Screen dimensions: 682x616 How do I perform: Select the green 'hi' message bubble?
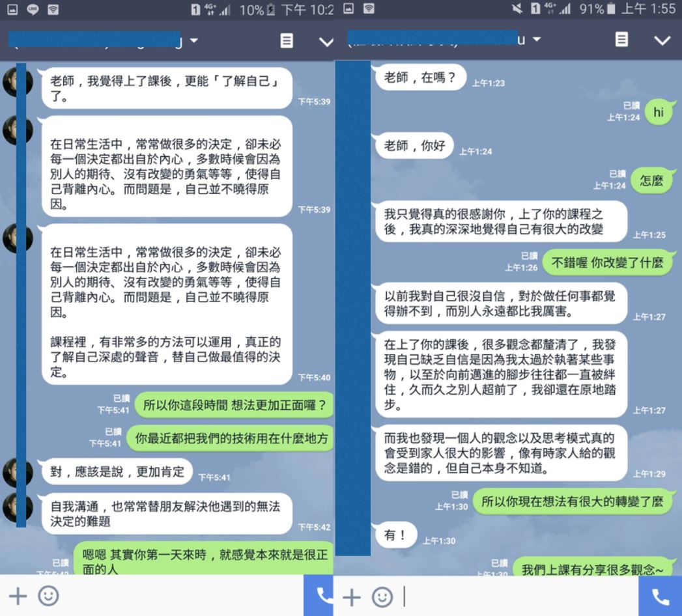pos(659,113)
